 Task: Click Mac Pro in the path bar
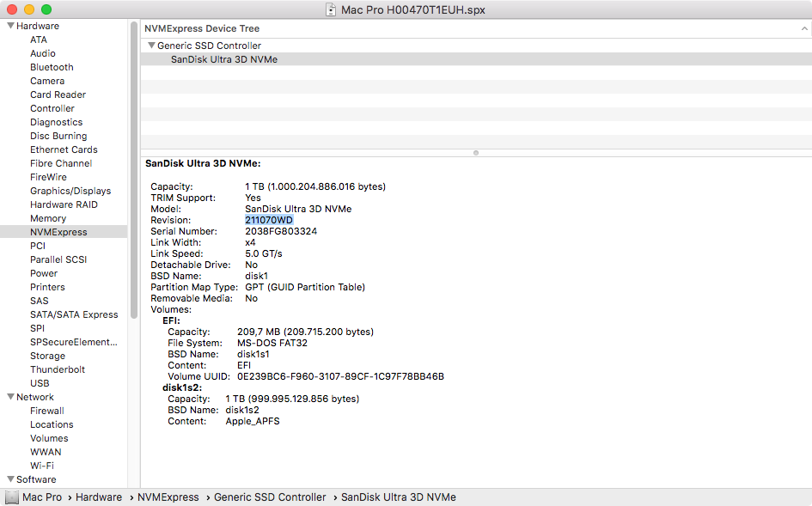(42, 497)
